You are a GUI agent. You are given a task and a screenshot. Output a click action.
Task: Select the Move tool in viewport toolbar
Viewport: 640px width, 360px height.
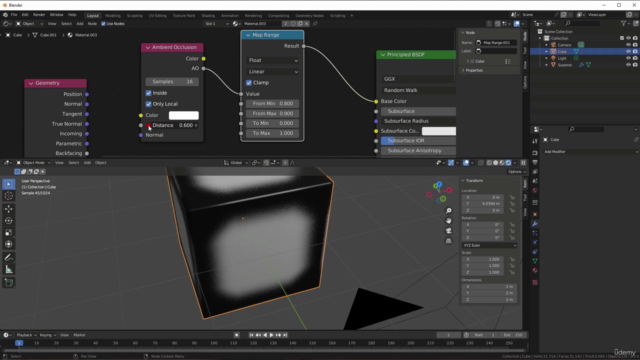(x=9, y=209)
